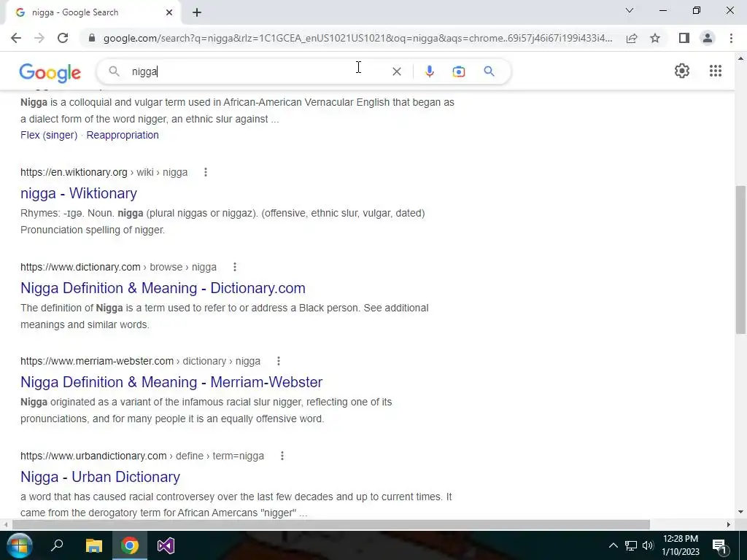This screenshot has width=747, height=560.
Task: Show hidden system tray icons
Action: click(x=613, y=545)
